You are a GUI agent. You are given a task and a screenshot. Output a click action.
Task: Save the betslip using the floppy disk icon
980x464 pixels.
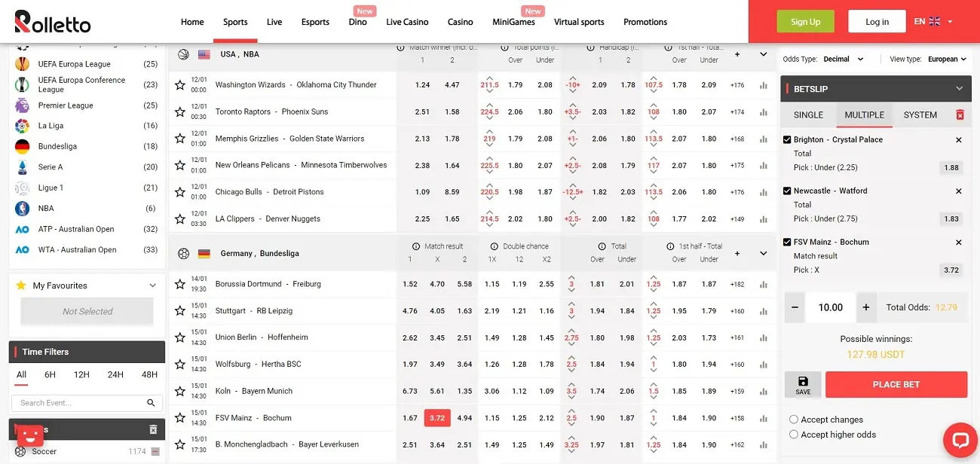(x=803, y=385)
